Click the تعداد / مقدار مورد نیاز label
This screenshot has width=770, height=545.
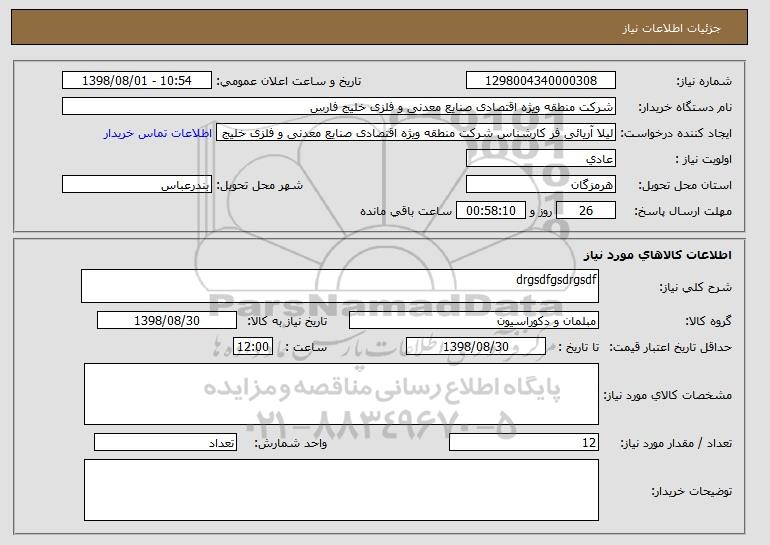pyautogui.click(x=676, y=443)
